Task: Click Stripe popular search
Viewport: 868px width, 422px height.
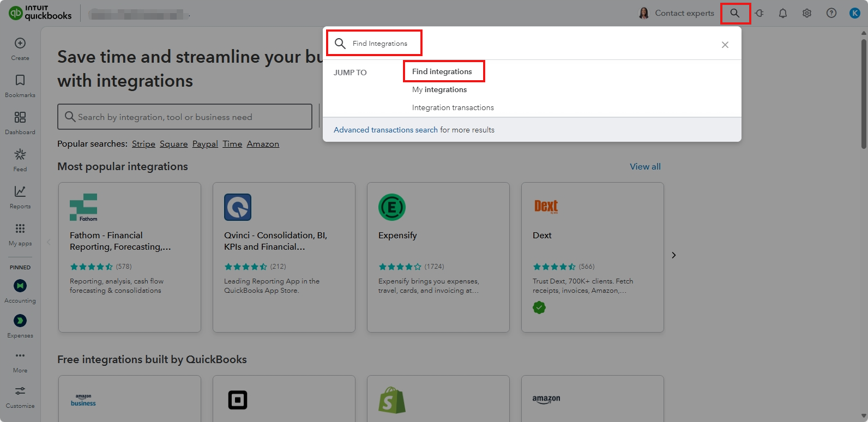Action: (x=143, y=144)
